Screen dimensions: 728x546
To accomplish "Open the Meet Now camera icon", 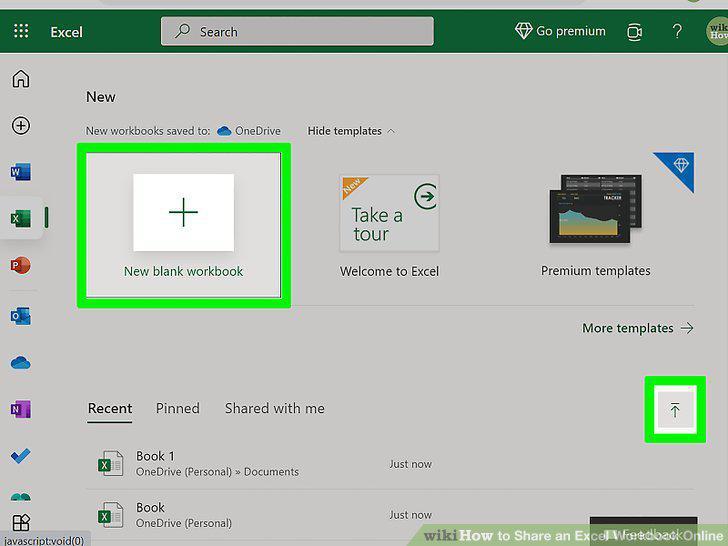I will [634, 32].
